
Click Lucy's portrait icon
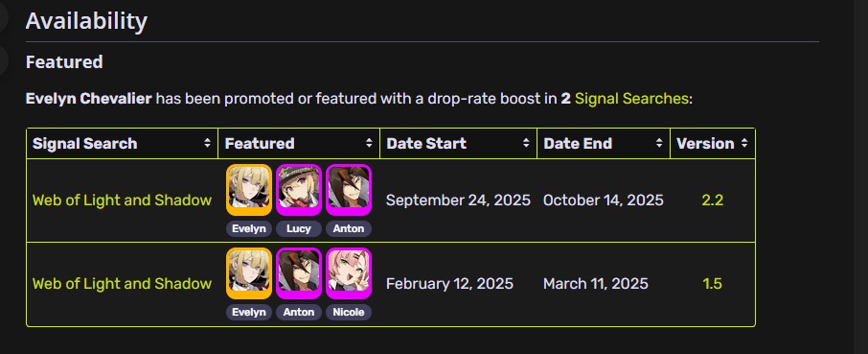299,189
